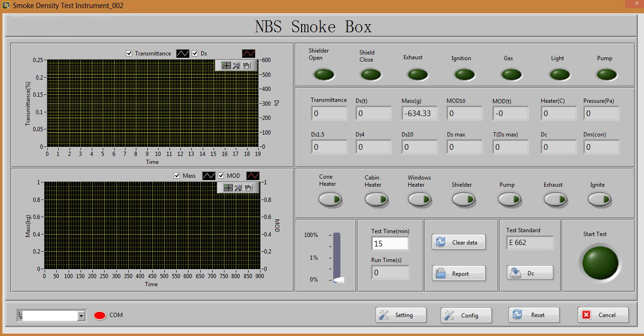Click the Ds max value field

point(465,147)
